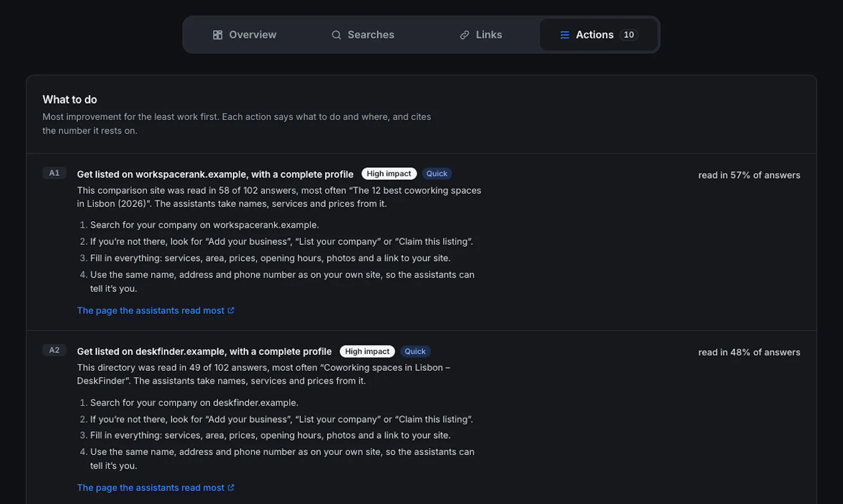Click the Actions list icon
The height and width of the screenshot is (504, 843).
pos(565,35)
